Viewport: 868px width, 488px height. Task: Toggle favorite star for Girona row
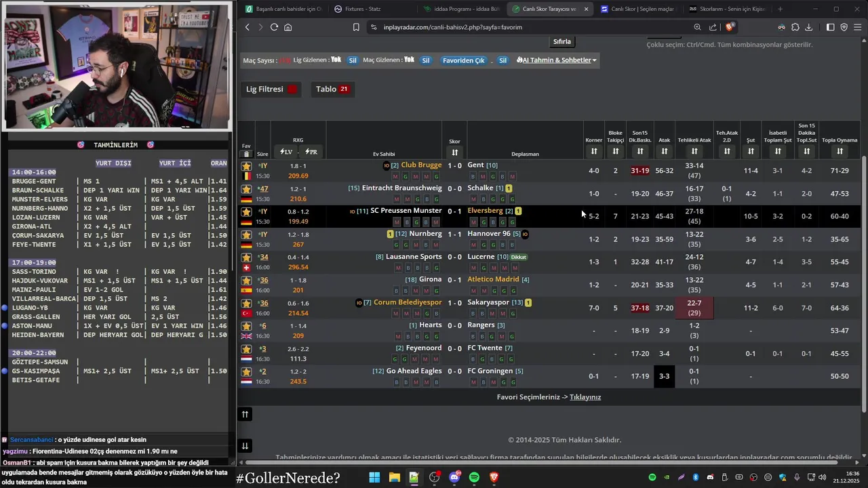[x=246, y=281]
